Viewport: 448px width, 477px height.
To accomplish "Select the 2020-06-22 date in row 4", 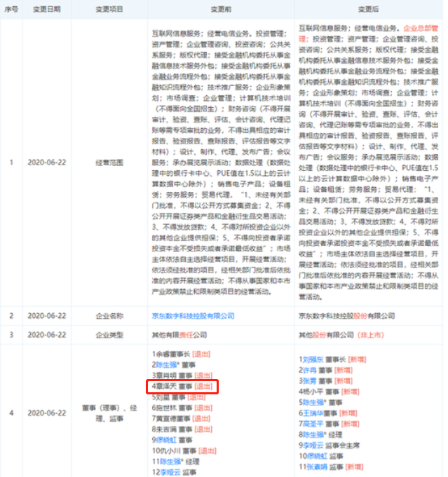I will coord(46,413).
